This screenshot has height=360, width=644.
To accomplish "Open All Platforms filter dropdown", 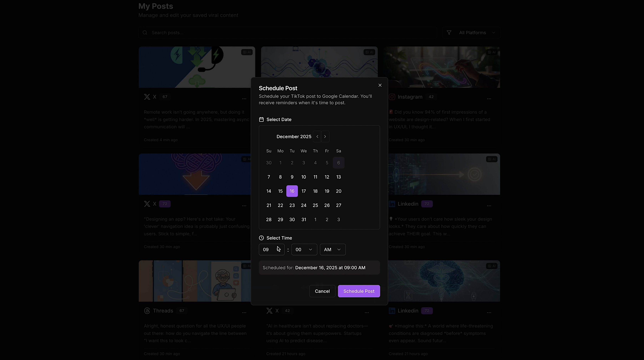I will tap(471, 33).
